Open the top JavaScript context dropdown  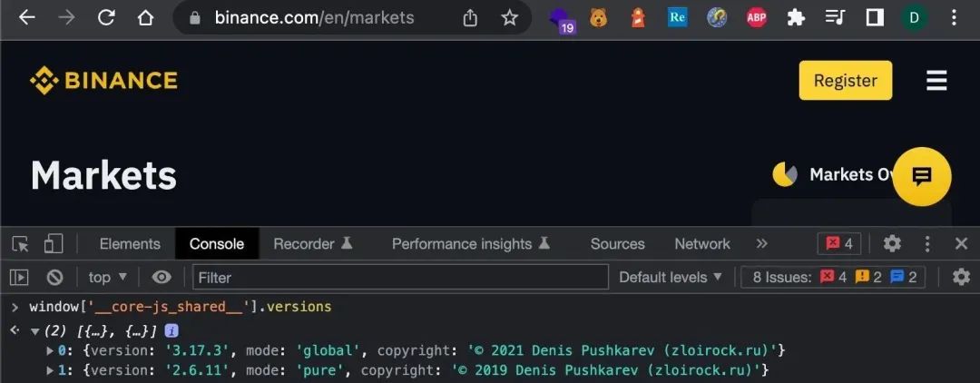click(107, 277)
